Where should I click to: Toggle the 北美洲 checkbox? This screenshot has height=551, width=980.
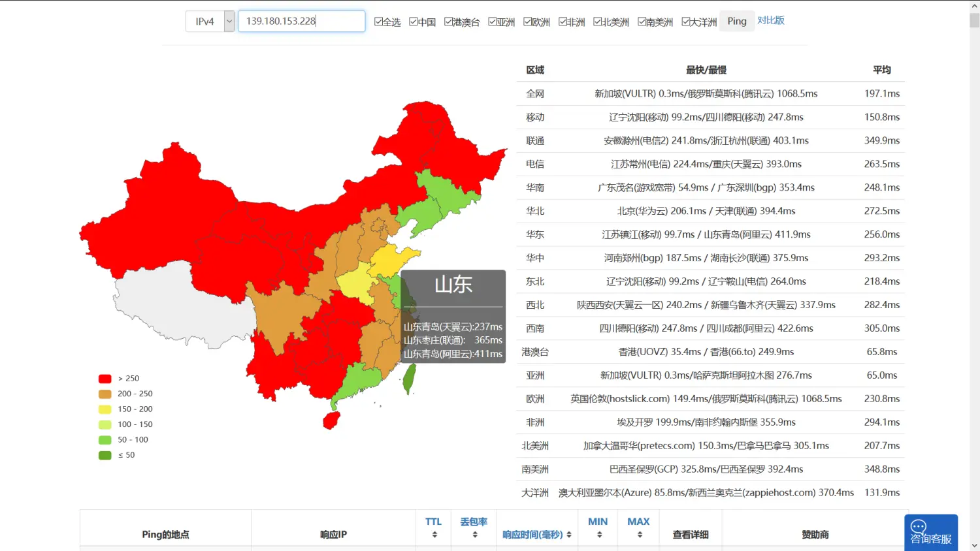point(598,22)
